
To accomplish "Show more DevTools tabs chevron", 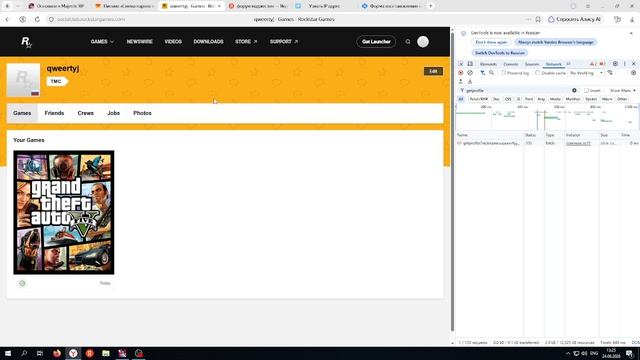I will coord(568,64).
